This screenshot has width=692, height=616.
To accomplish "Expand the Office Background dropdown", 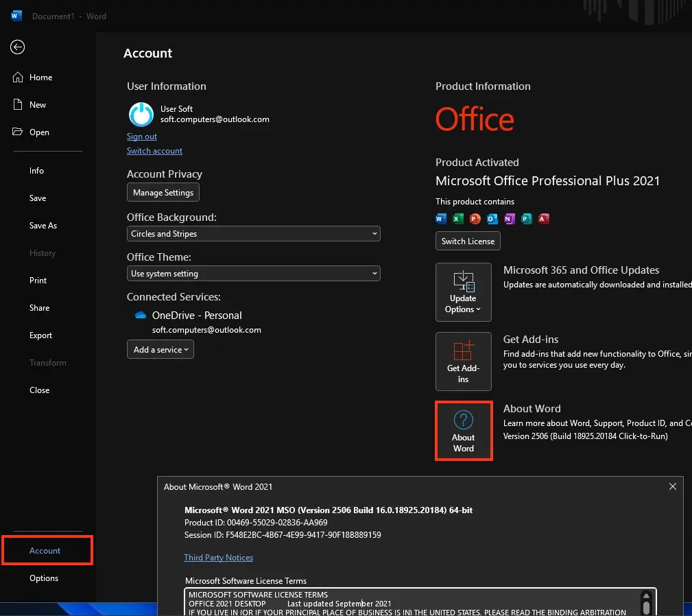I will point(254,234).
